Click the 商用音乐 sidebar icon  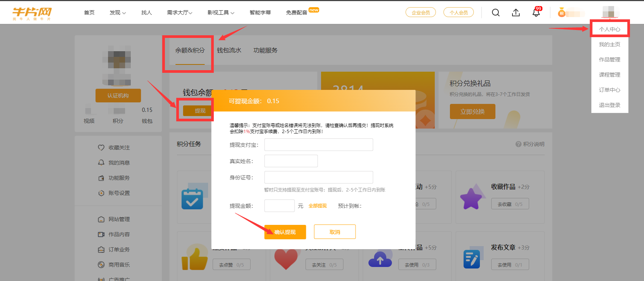(101, 265)
